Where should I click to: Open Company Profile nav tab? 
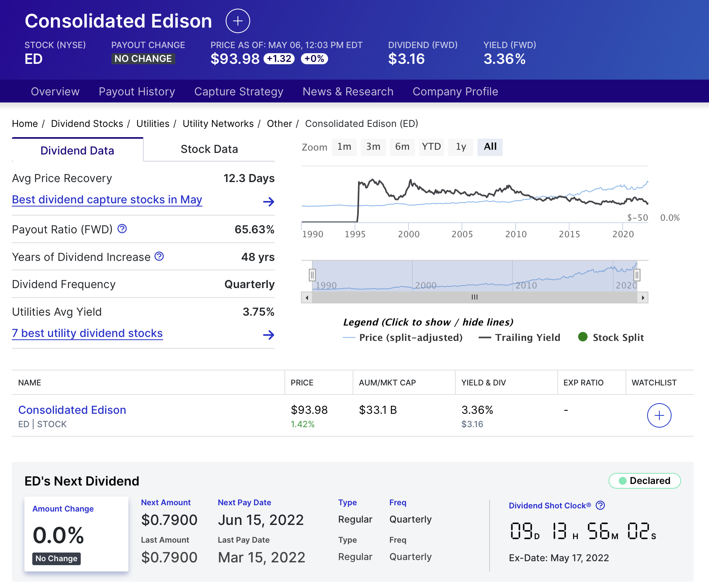pyautogui.click(x=455, y=91)
